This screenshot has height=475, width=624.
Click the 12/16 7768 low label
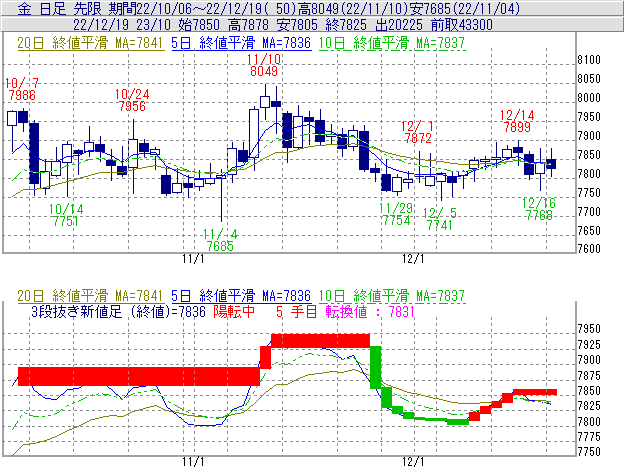tap(539, 209)
